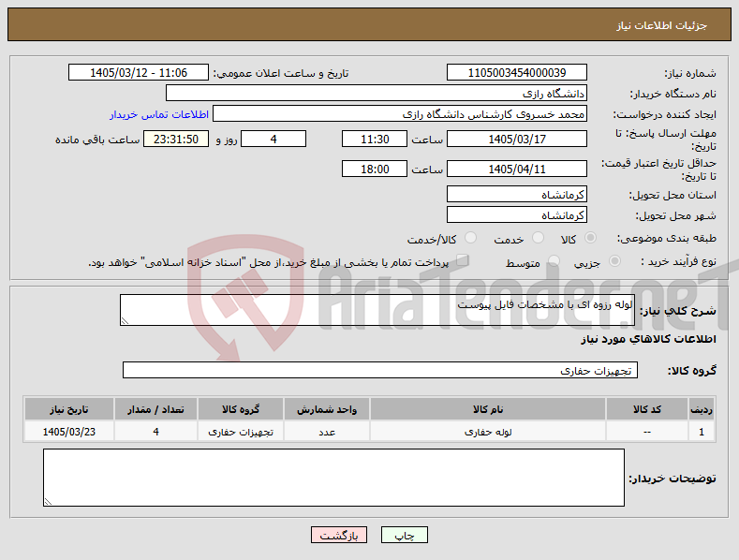Click the چاپ print button

[x=405, y=535]
